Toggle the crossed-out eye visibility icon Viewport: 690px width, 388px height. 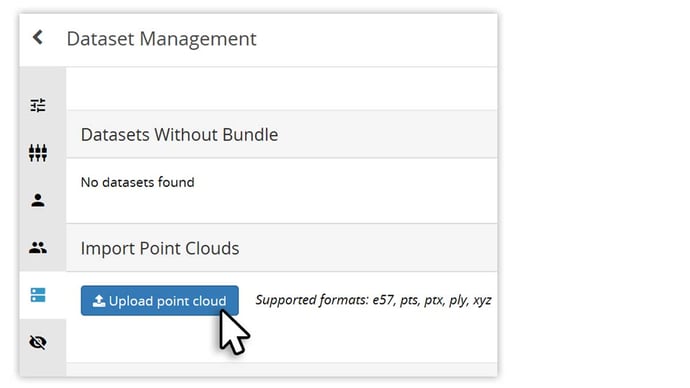(38, 342)
